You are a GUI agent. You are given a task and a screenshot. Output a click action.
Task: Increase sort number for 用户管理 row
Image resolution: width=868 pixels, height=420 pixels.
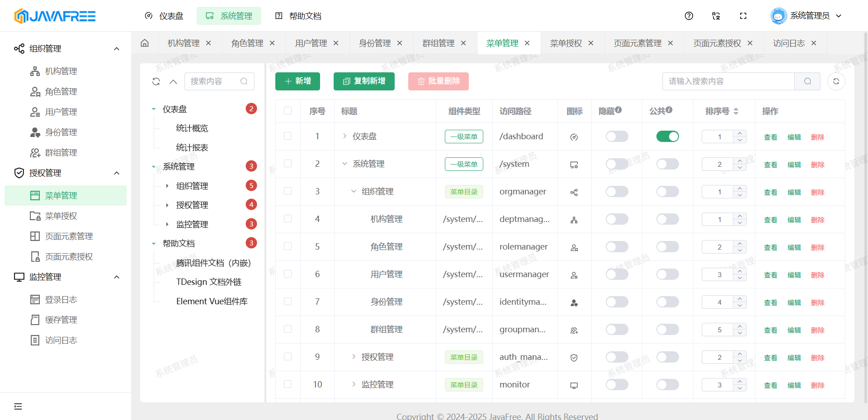point(740,271)
